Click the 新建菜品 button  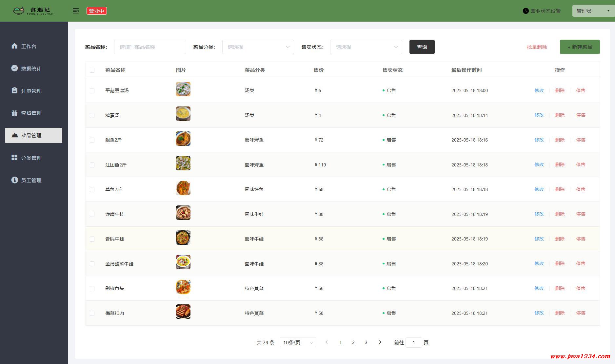[580, 47]
